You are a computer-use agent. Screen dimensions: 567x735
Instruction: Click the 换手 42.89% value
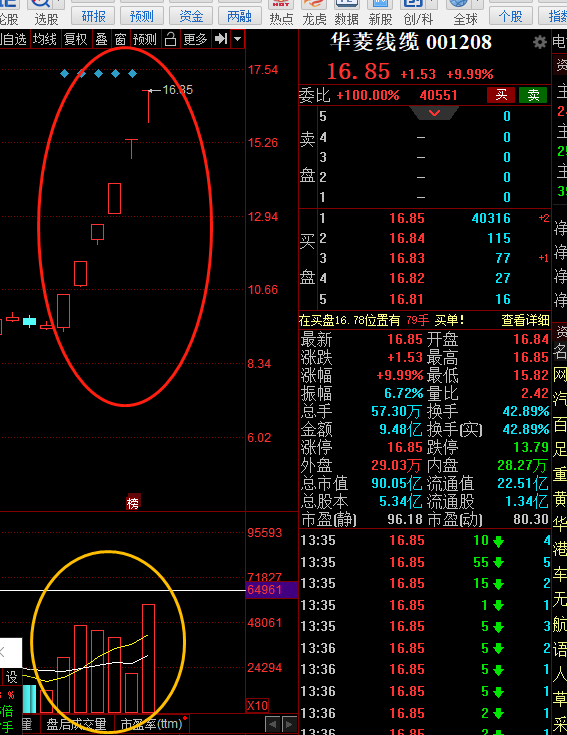(x=526, y=411)
